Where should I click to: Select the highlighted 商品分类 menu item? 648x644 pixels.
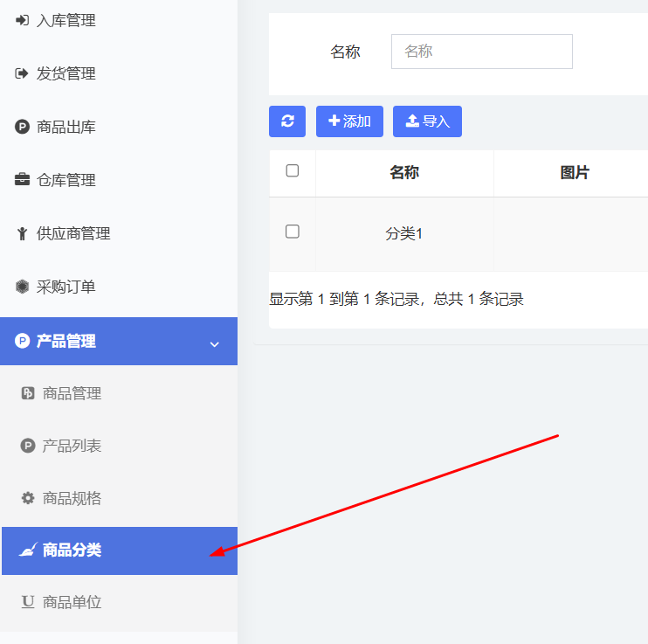(x=72, y=551)
